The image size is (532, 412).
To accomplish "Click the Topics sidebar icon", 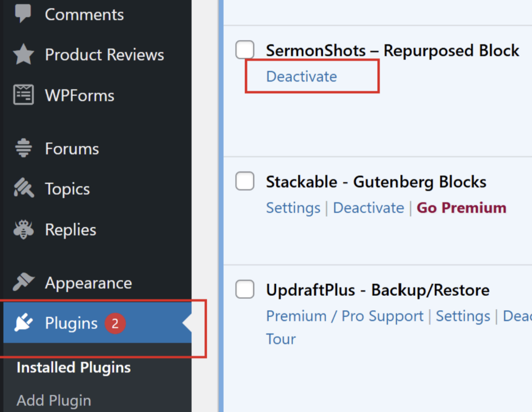I will [23, 189].
